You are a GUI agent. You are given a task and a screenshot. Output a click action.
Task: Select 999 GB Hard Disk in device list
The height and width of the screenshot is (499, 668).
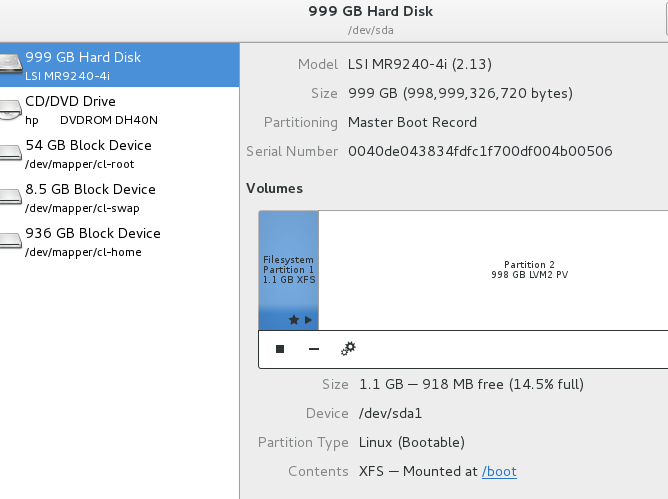[119, 65]
